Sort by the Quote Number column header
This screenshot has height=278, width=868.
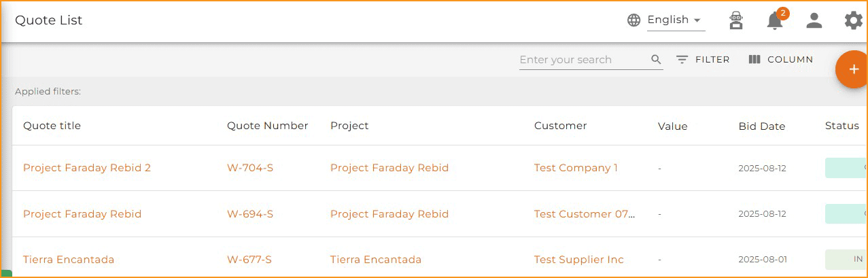coord(267,126)
